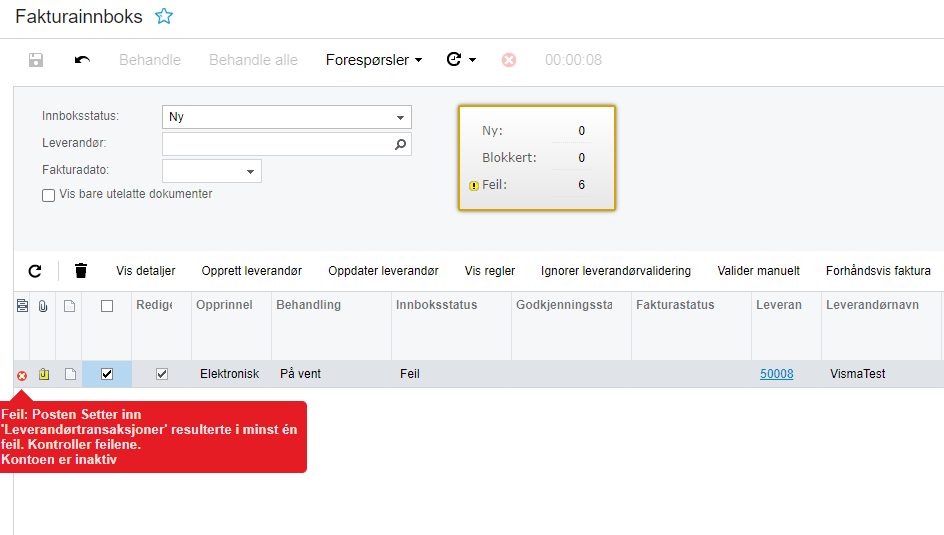Viewport: 944px width, 535px height.
Task: Click the schedule refresh clock icon
Action: [x=454, y=59]
